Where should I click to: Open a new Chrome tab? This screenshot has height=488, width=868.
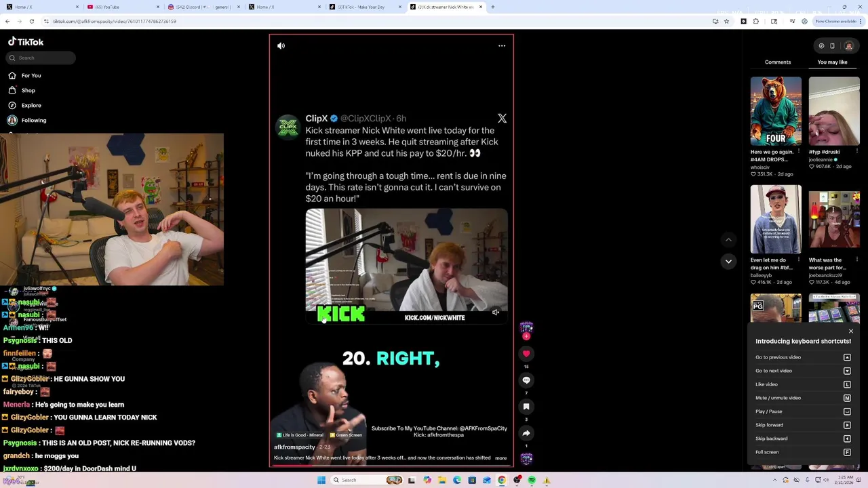(x=492, y=7)
